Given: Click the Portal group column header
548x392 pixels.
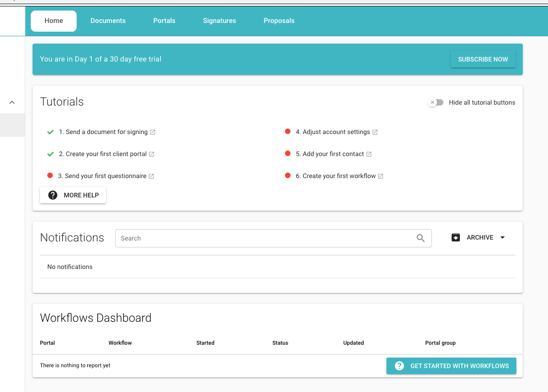Looking at the screenshot, I should (440, 343).
